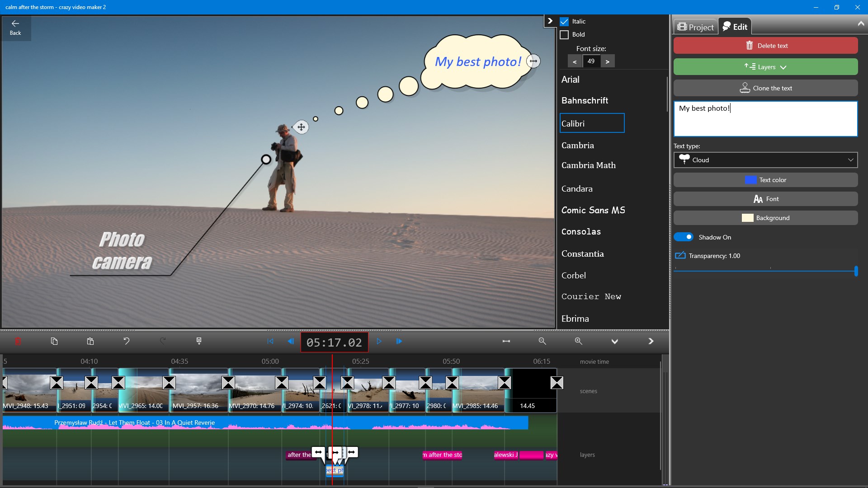868x488 pixels.
Task: Turn off the text shadow
Action: 684,237
